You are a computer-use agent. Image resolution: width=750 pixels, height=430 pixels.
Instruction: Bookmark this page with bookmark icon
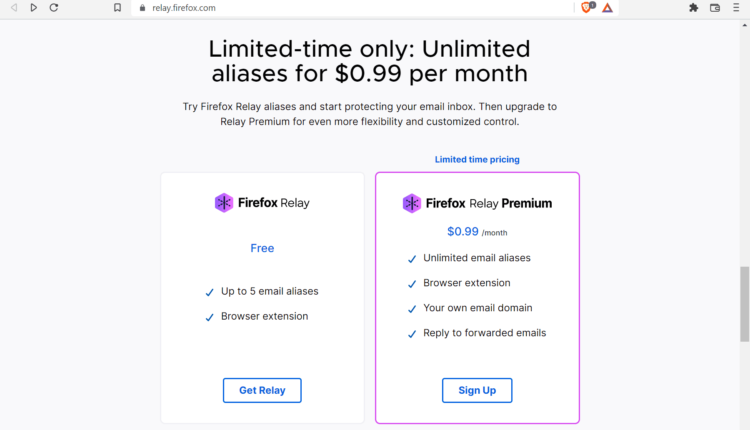coord(117,8)
